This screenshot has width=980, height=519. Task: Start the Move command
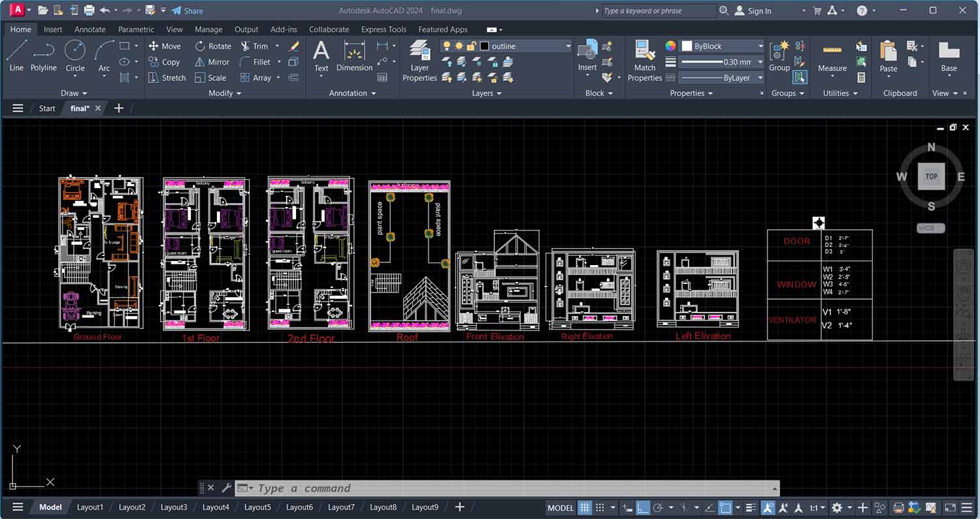tap(165, 46)
